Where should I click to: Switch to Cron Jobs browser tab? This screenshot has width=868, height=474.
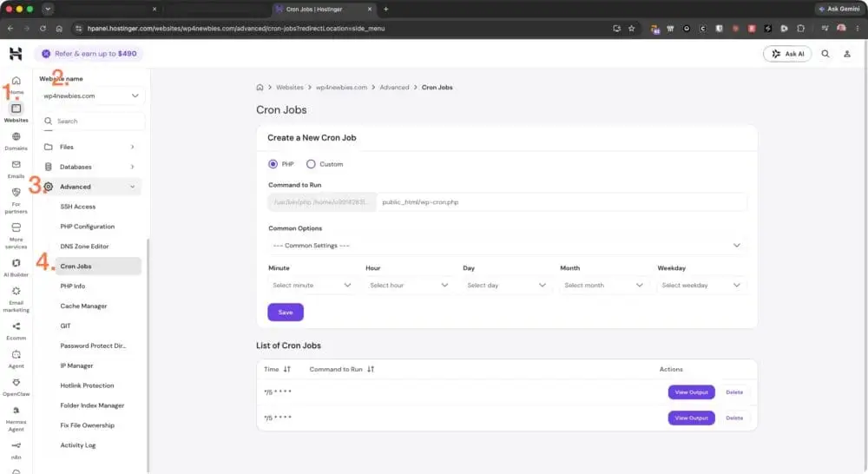(x=324, y=9)
